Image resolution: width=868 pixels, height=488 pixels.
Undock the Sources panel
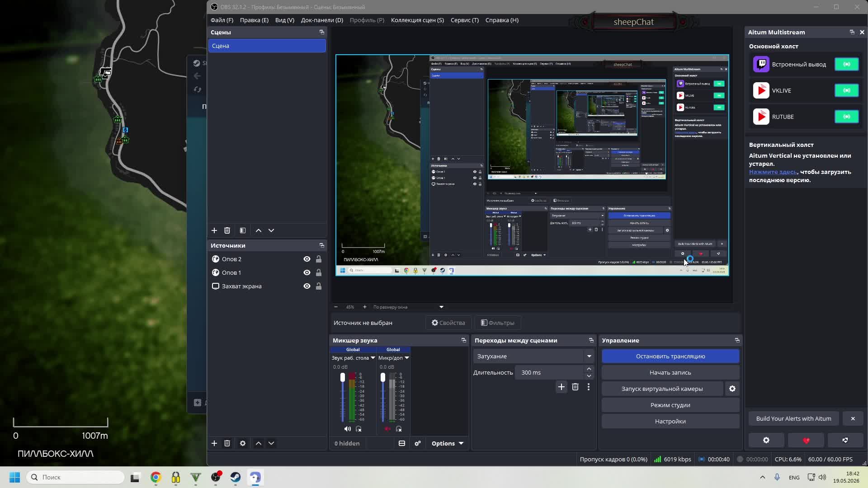tap(322, 245)
